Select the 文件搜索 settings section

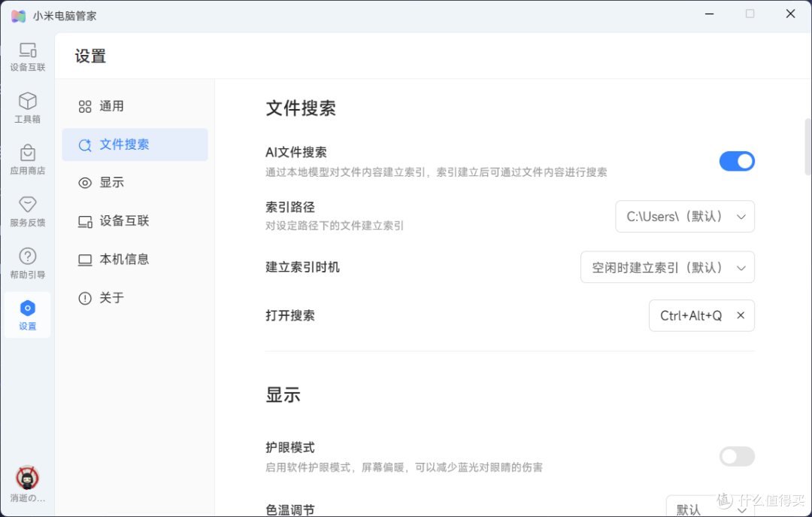[135, 144]
